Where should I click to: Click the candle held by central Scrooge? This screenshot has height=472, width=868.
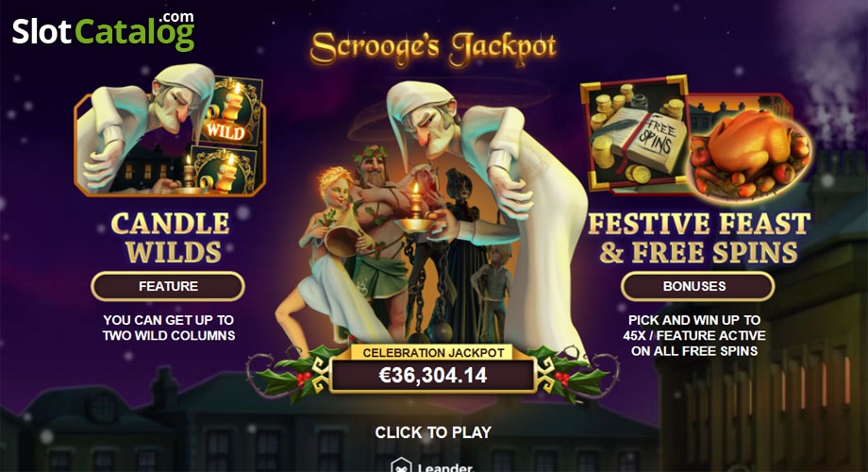tap(416, 210)
